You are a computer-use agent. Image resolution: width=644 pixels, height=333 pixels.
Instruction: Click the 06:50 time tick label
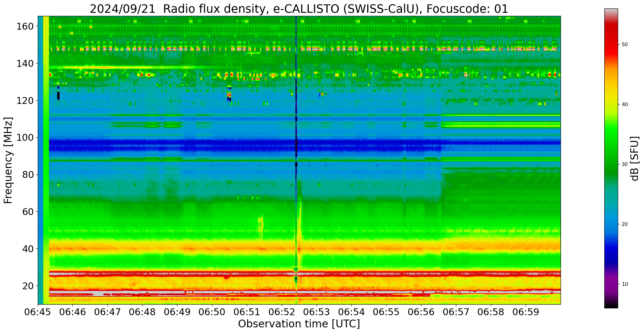pyautogui.click(x=212, y=312)
